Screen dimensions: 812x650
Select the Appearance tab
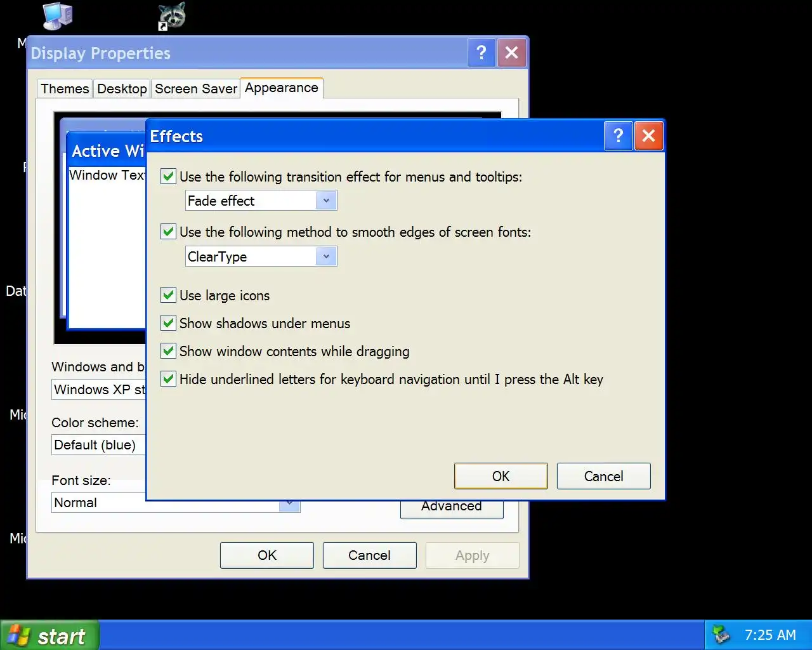282,88
